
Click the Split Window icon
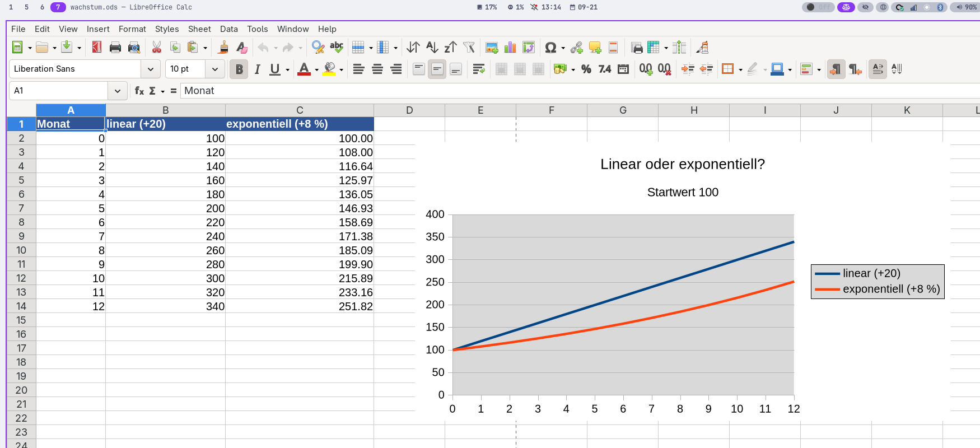coord(679,48)
